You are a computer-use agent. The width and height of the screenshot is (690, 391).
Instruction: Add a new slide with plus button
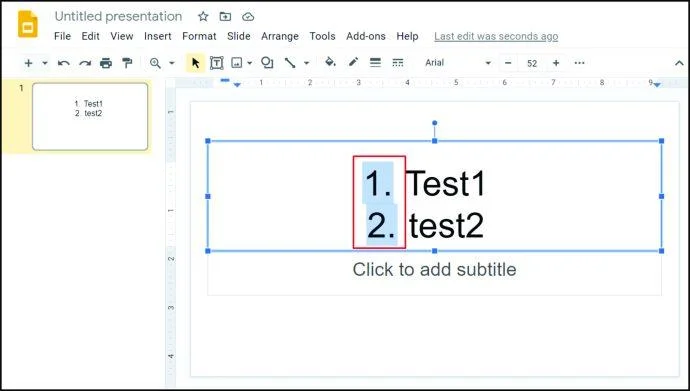pos(29,63)
